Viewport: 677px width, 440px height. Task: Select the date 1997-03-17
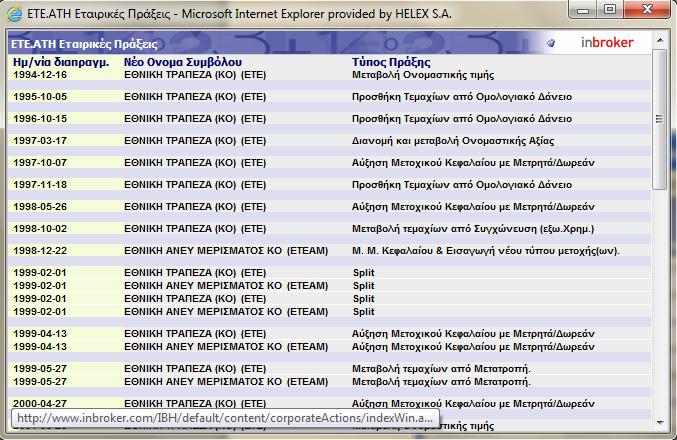40,141
